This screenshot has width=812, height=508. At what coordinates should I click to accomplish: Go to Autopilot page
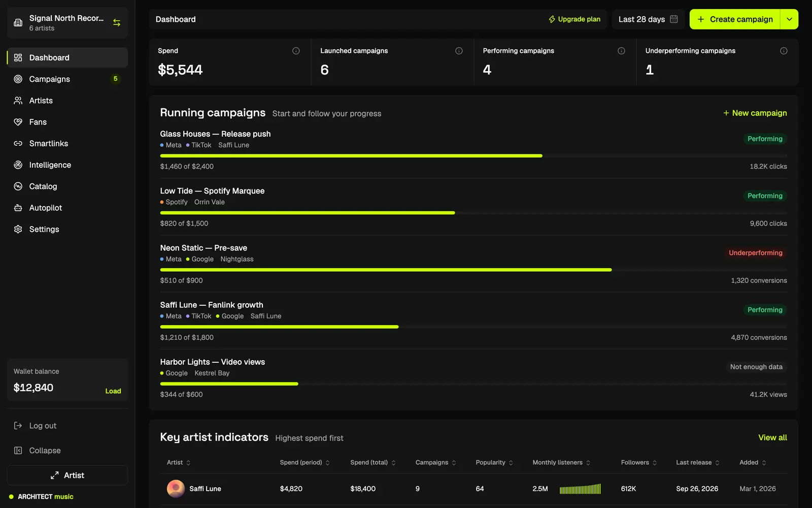[67, 208]
